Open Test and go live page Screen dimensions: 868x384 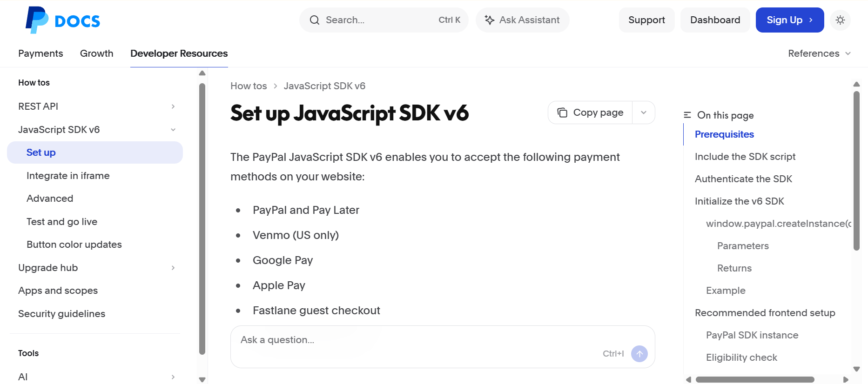click(x=62, y=222)
